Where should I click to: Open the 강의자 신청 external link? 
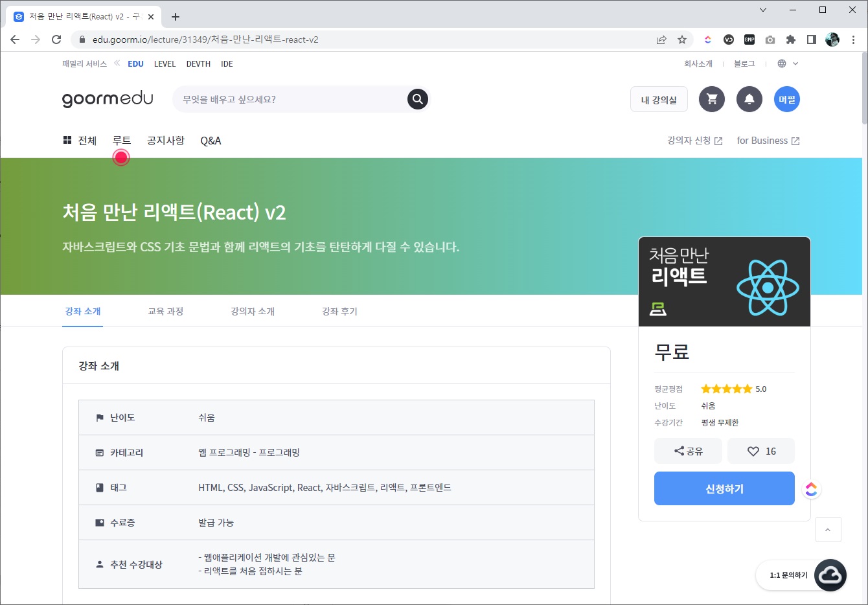[694, 141]
